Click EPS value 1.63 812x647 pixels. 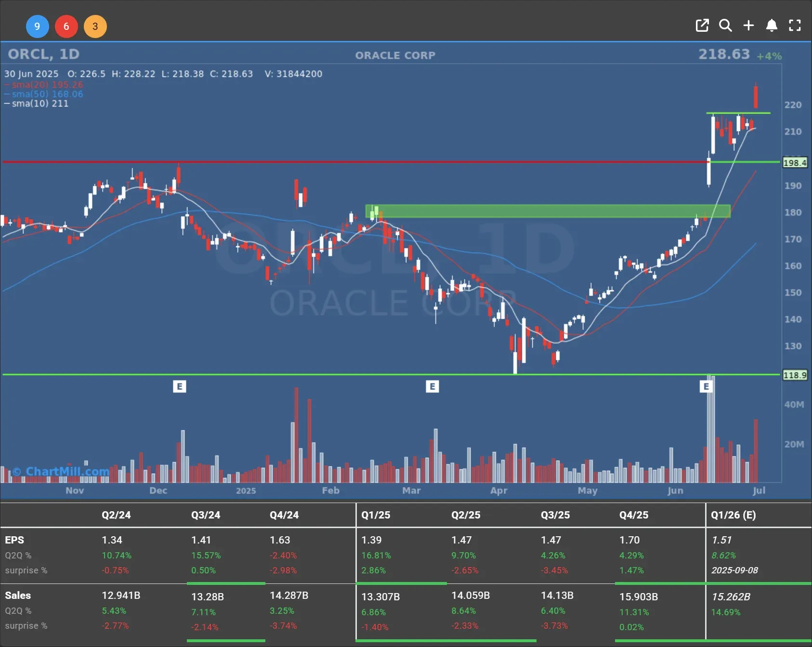[x=280, y=540]
